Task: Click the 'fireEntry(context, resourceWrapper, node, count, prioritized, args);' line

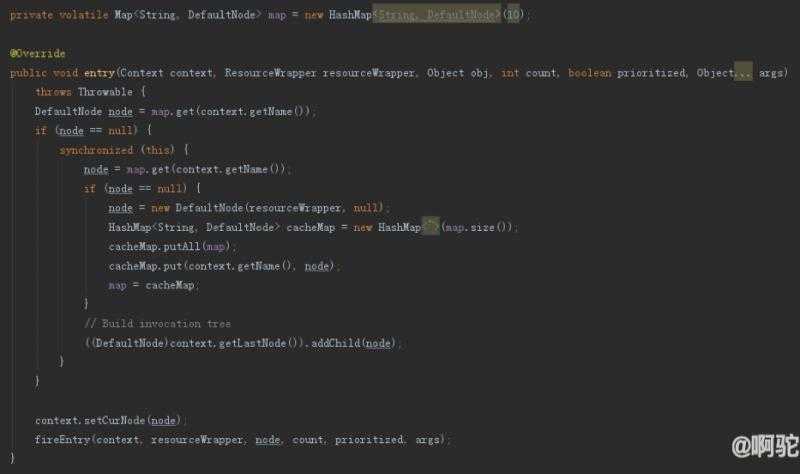Action: [241, 440]
